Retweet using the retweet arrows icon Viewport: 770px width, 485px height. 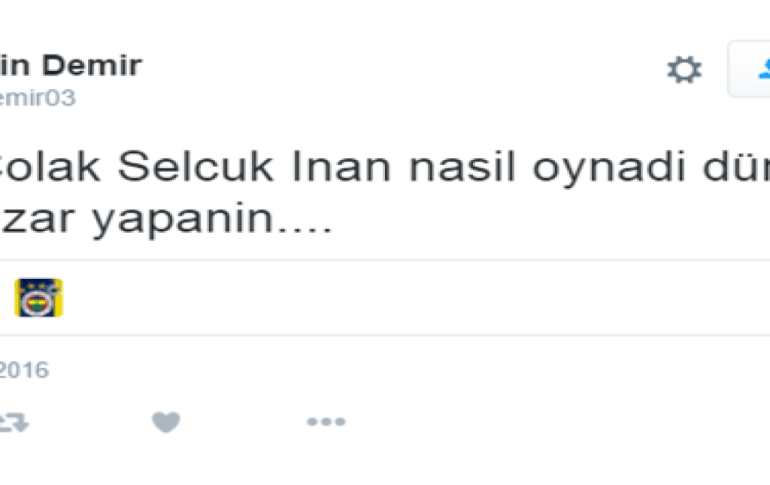(14, 422)
